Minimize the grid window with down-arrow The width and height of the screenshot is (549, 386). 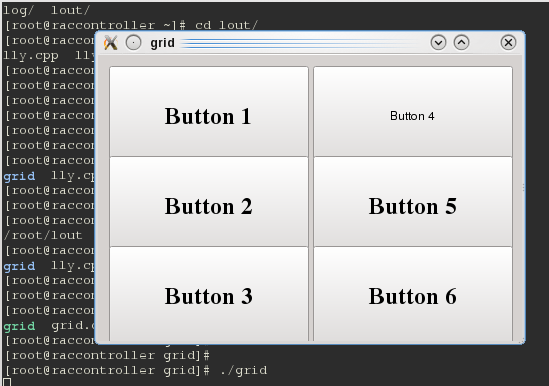tap(438, 43)
